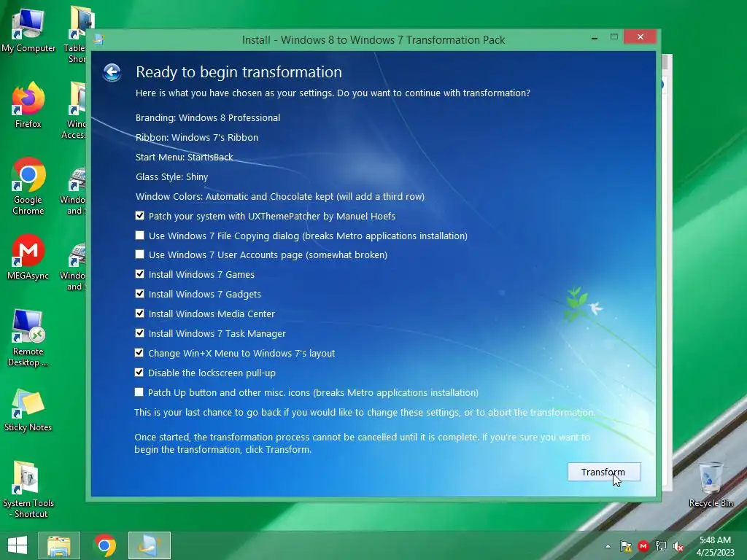The image size is (747, 560).
Task: Close the Transformation Pack installer
Action: pos(640,36)
